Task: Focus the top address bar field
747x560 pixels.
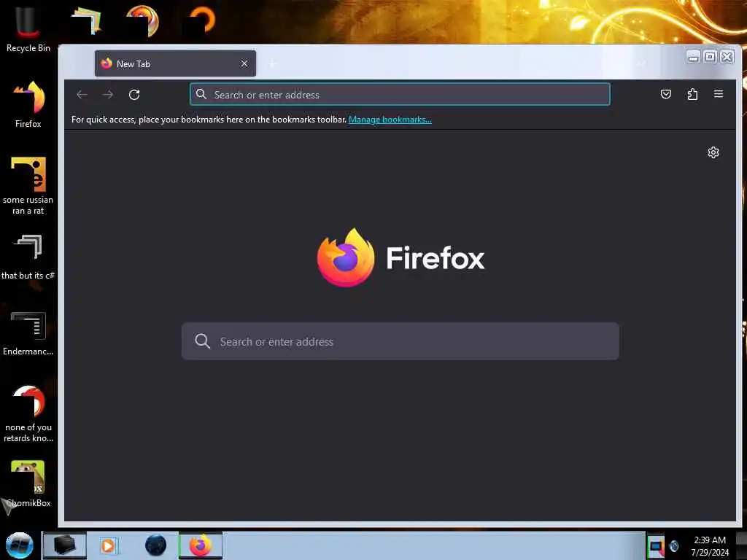Action: (400, 94)
